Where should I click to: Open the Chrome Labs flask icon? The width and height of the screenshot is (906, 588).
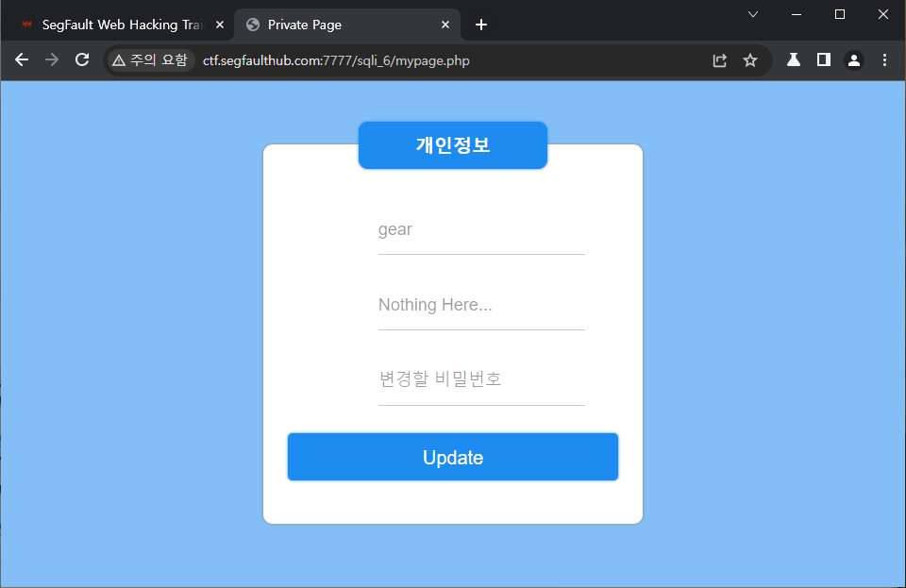794,60
